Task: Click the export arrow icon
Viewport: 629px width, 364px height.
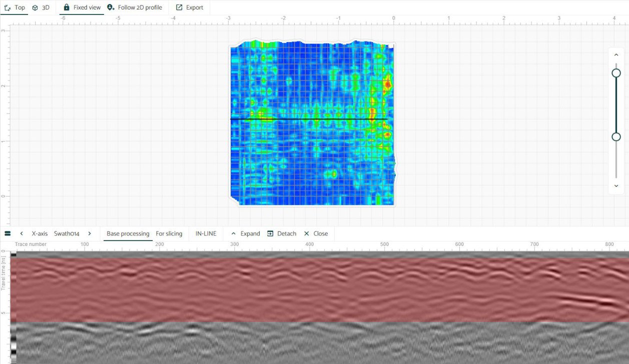Action: click(179, 7)
